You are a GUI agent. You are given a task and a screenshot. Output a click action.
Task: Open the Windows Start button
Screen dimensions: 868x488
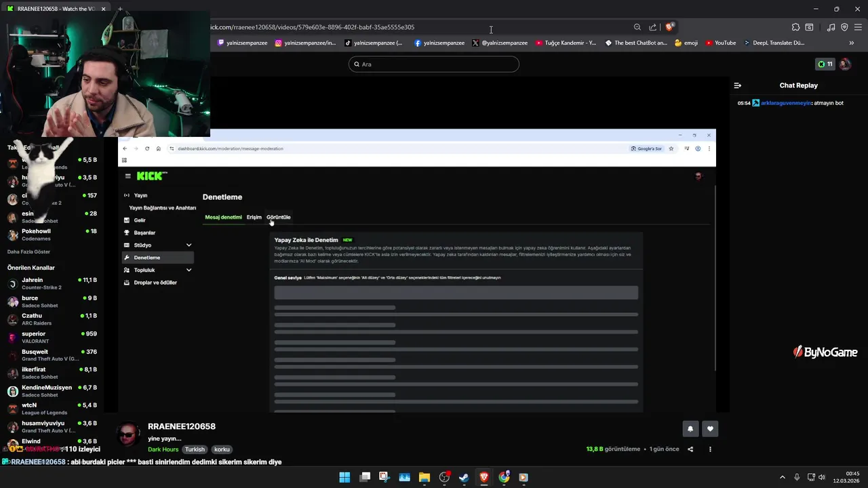[344, 477]
